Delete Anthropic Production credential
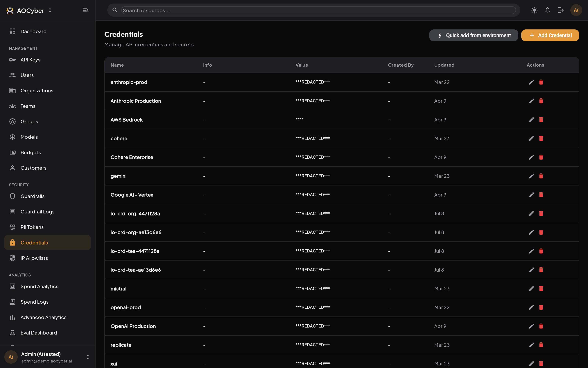 pos(541,101)
